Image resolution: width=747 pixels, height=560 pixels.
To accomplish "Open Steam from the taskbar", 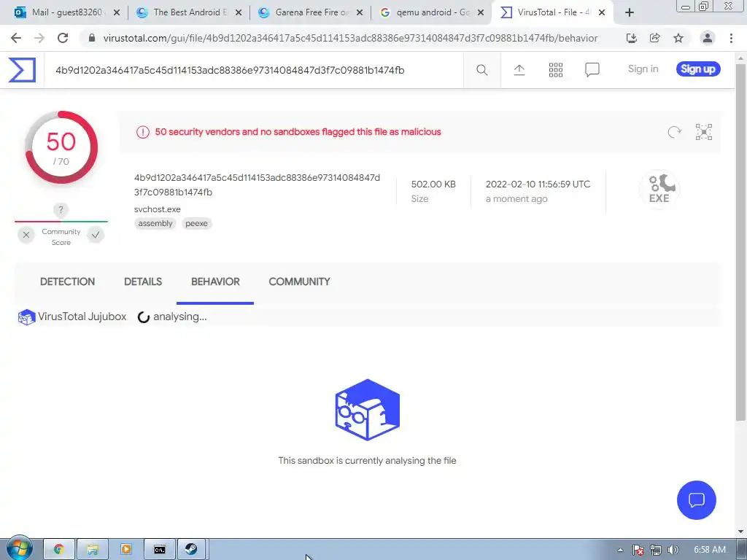I will pyautogui.click(x=192, y=550).
